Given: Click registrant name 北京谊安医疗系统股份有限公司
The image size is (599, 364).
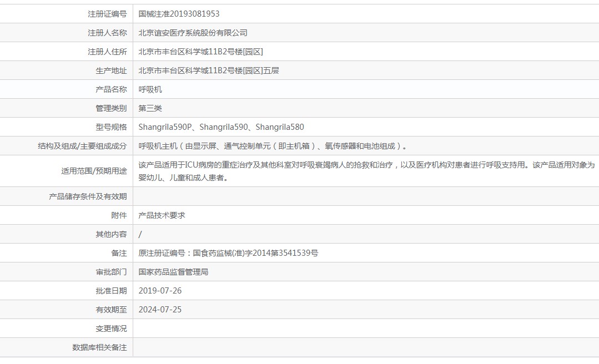Looking at the screenshot, I should coord(193,33).
